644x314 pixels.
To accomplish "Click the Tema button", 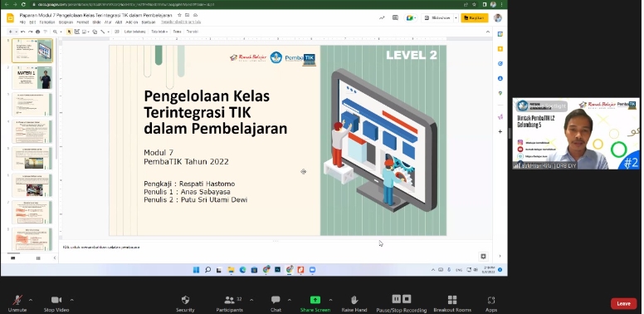I will click(177, 32).
